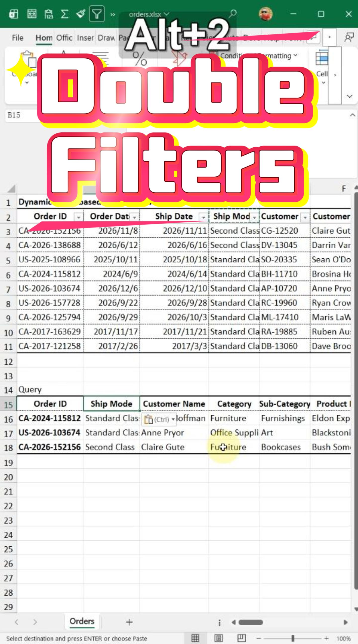Viewport: 358px width, 644px height.
Task: Open the user account profile picture
Action: (266, 14)
